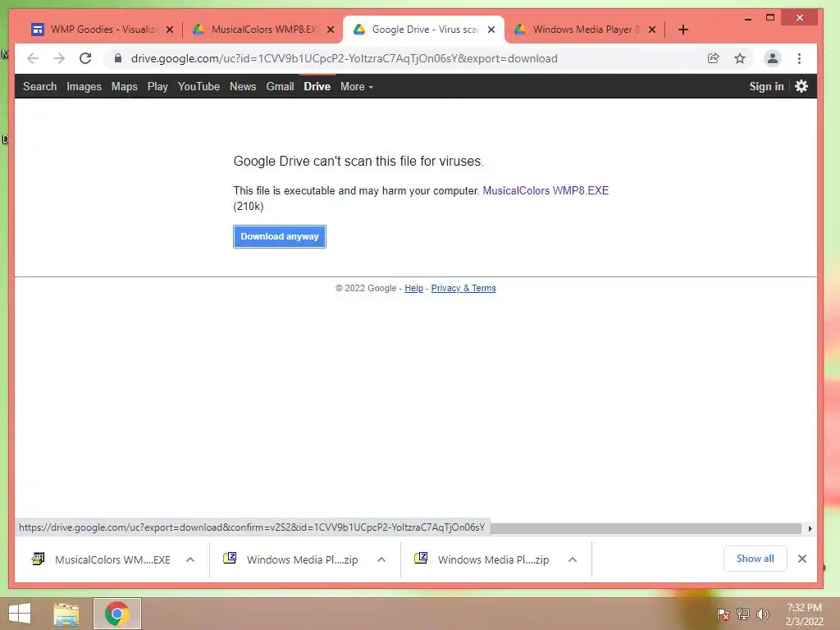Open Images in Google bar
840x630 pixels.
tap(84, 86)
